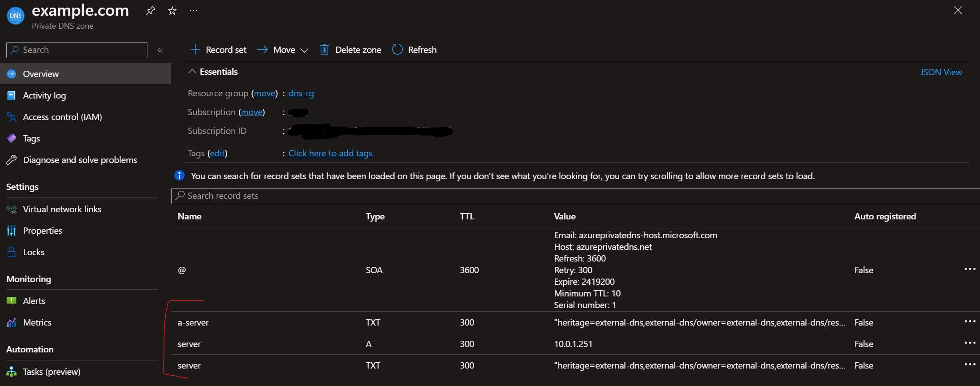This screenshot has width=980, height=386.
Task: Open the @ SOA record
Action: pyautogui.click(x=181, y=270)
